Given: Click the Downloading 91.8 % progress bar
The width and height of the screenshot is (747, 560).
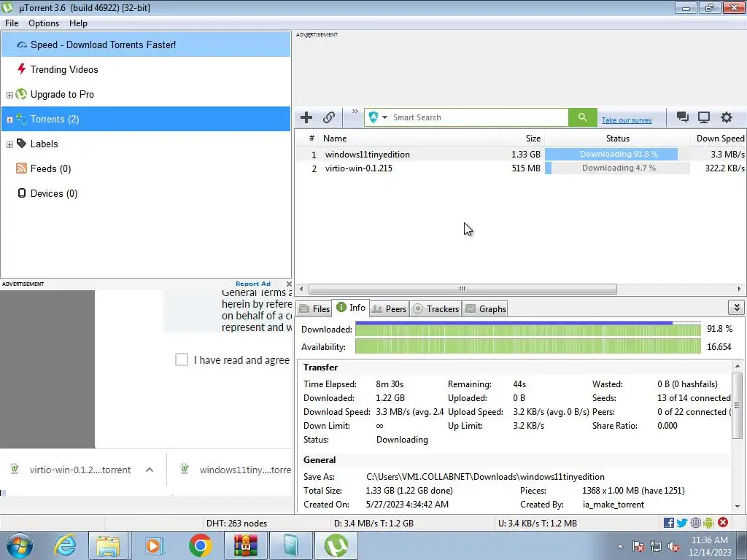Looking at the screenshot, I should (x=617, y=155).
